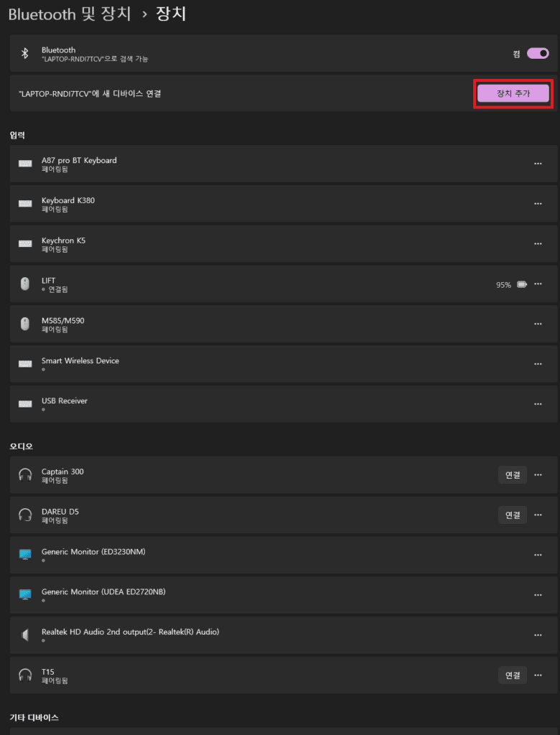Open more options for USB Receiver
This screenshot has height=735, width=560.
coord(538,404)
